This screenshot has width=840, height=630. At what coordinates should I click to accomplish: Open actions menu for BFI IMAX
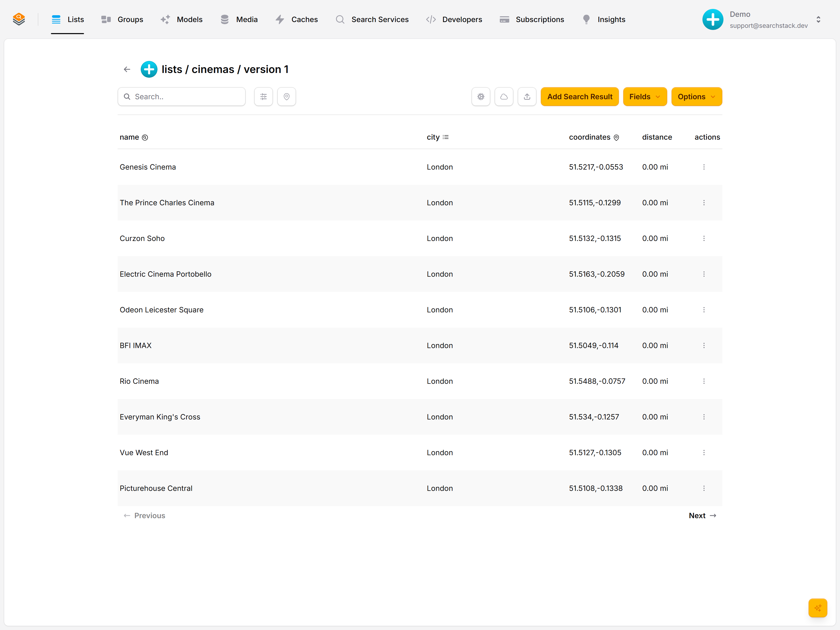[x=704, y=345]
